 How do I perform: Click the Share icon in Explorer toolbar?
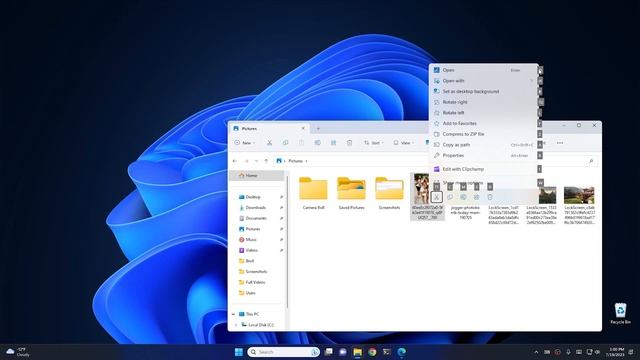coord(333,143)
